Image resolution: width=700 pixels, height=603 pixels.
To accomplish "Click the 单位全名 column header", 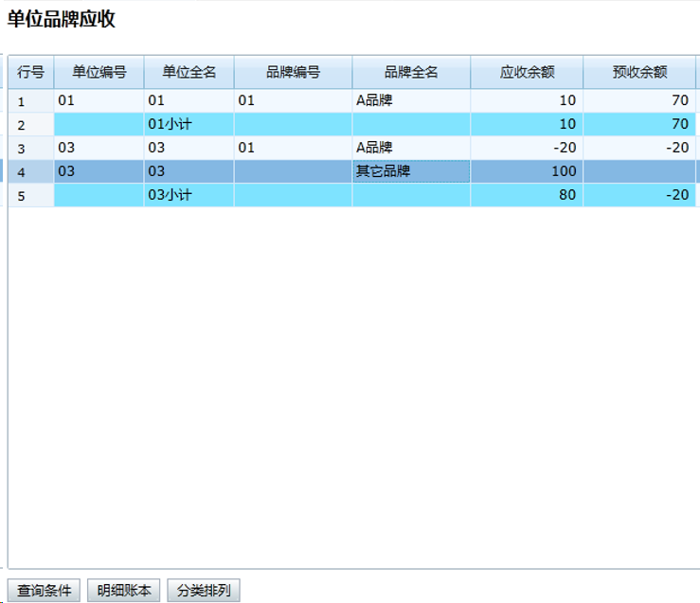I will point(188,73).
